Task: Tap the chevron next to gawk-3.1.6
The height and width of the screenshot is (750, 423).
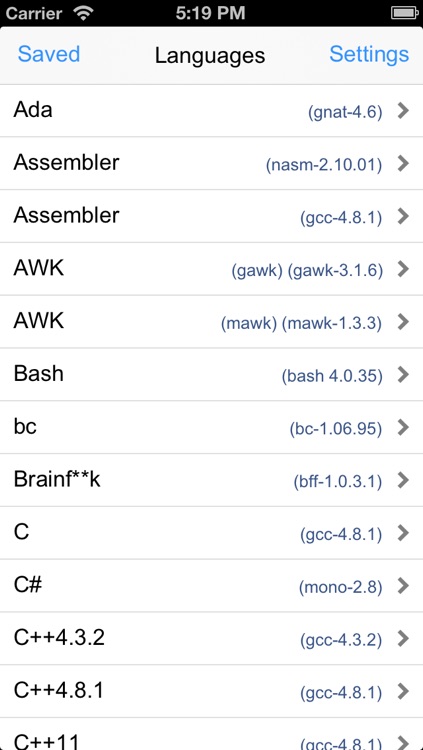Action: point(403,269)
